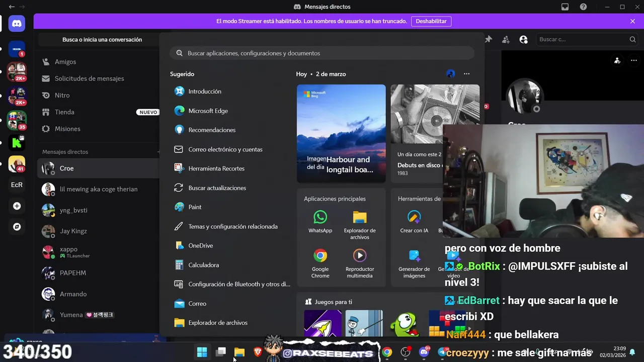Open suggested Calculadora
Screen dimensions: 644x362
tap(231, 265)
